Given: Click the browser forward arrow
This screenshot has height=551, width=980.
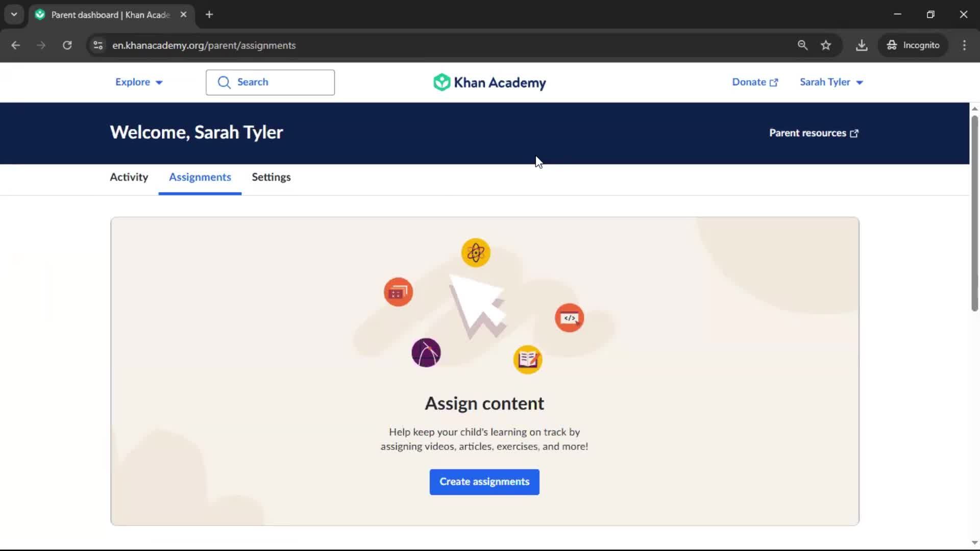Looking at the screenshot, I should 41,45.
